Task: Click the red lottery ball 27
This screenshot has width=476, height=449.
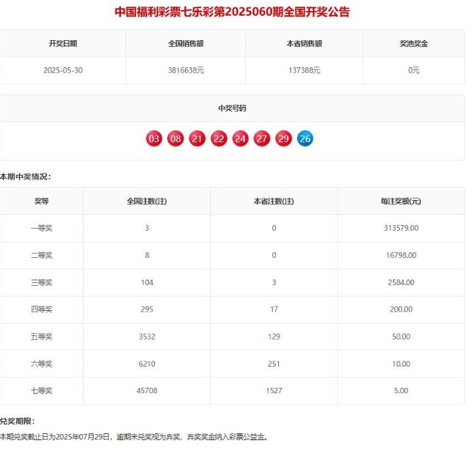Action: point(262,139)
